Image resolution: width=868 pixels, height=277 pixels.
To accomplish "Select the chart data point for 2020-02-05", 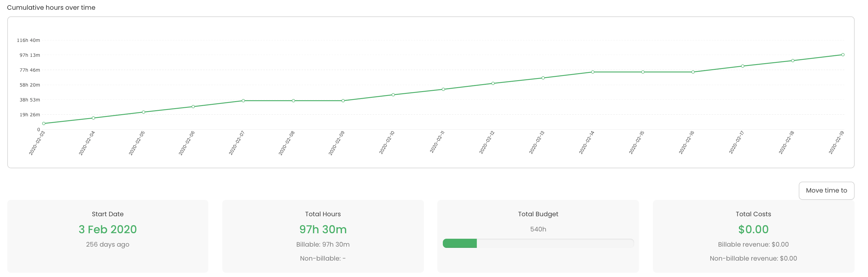I will click(x=144, y=112).
